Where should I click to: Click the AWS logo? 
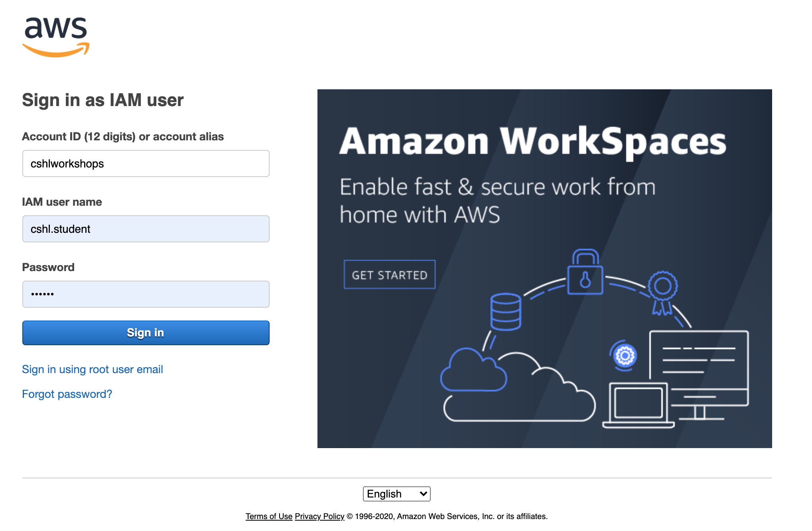point(56,36)
